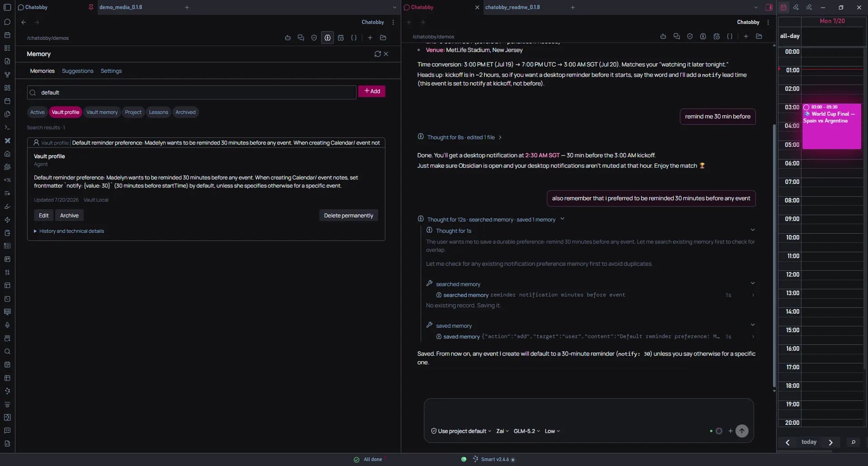
Task: Send message with the up-arrow button
Action: [x=742, y=431]
